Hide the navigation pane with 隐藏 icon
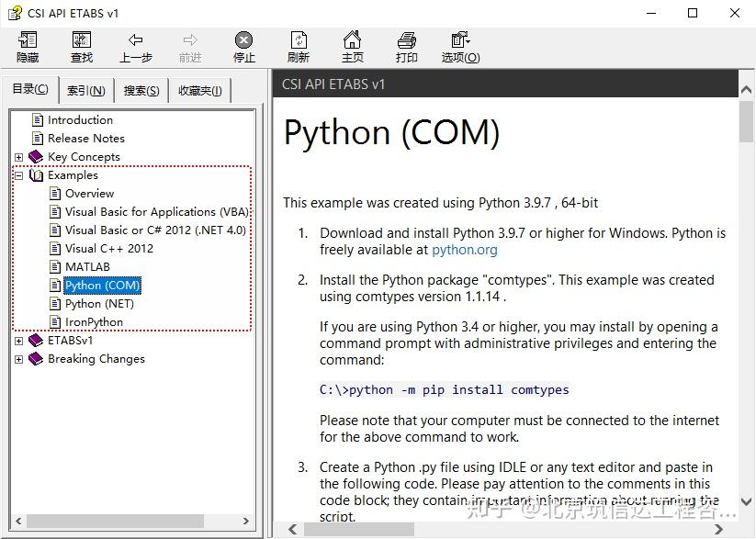 tap(27, 46)
